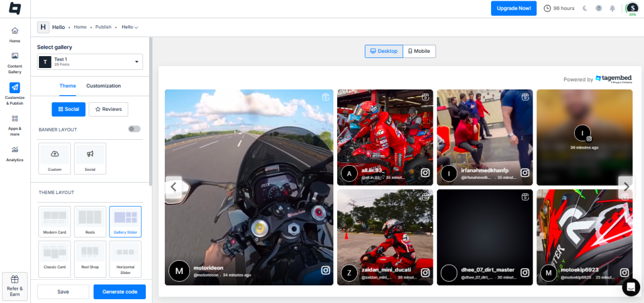Switch to the Customization tab
This screenshot has width=644, height=303.
(103, 86)
